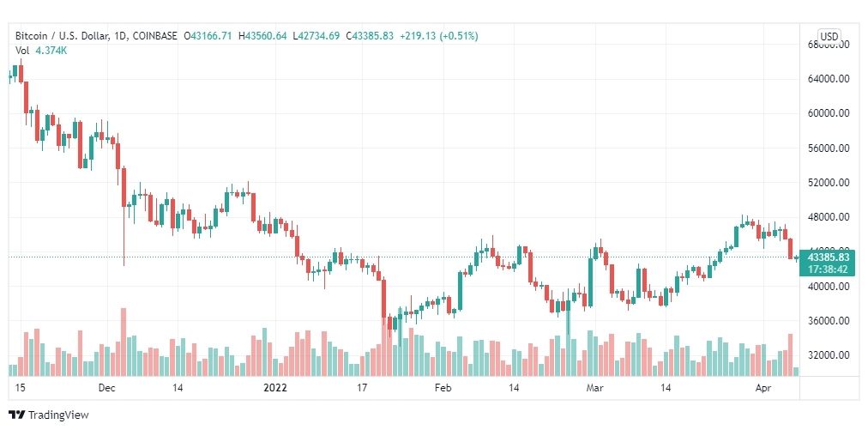The image size is (868, 430).
Task: Click the COINBASE exchange label
Action: (x=154, y=36)
